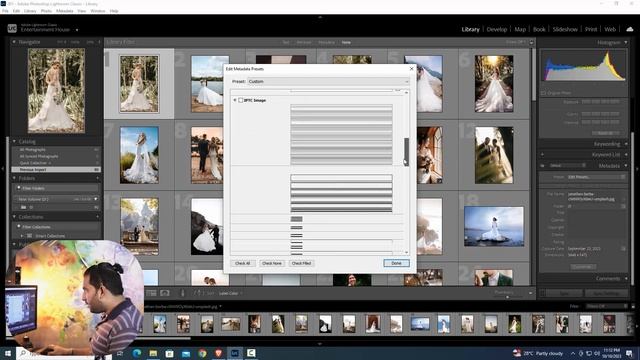Adjust the Thumbnails size slider
Screen dimensions: 640x360
click(508, 297)
